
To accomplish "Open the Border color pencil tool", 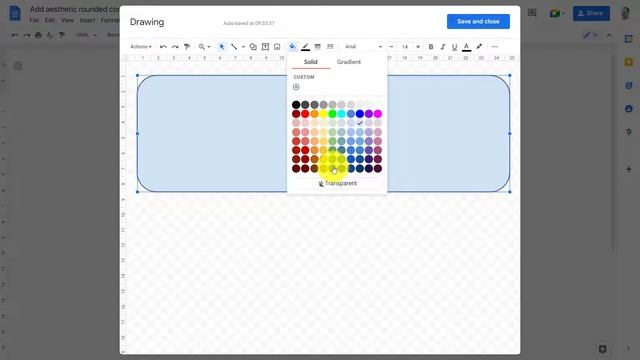I will pyautogui.click(x=305, y=47).
